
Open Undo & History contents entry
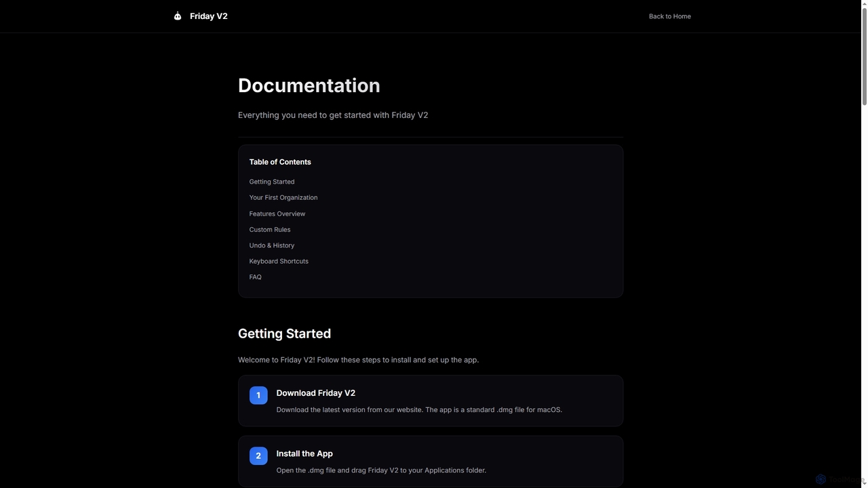pyautogui.click(x=271, y=245)
